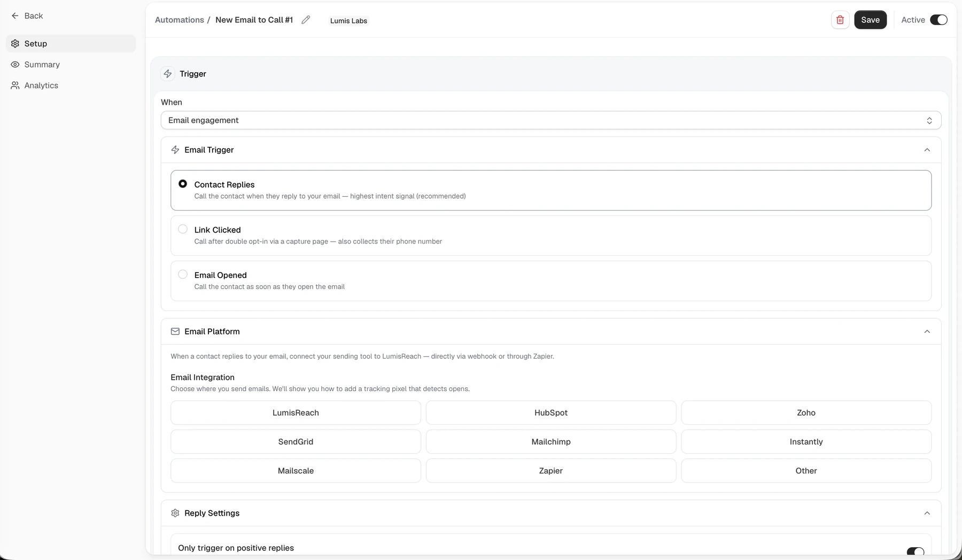
Task: Click the New Email to Call #1 title
Action: 254,20
